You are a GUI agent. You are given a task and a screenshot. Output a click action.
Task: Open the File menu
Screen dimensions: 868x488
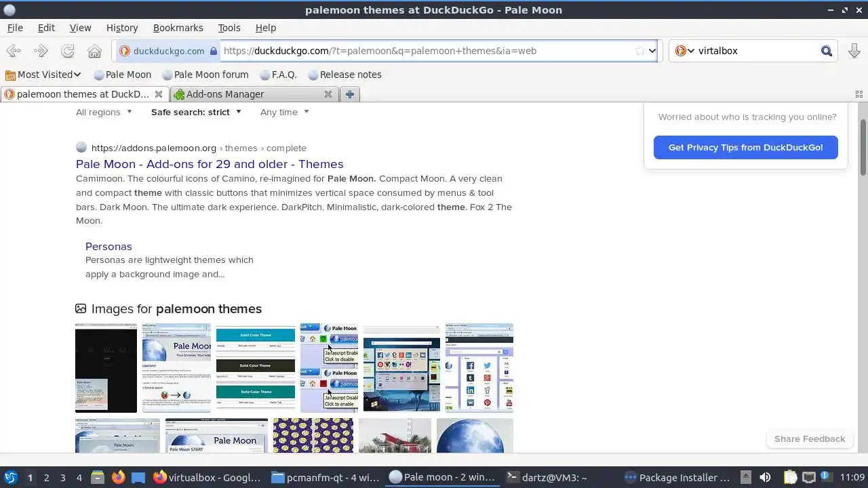[15, 28]
